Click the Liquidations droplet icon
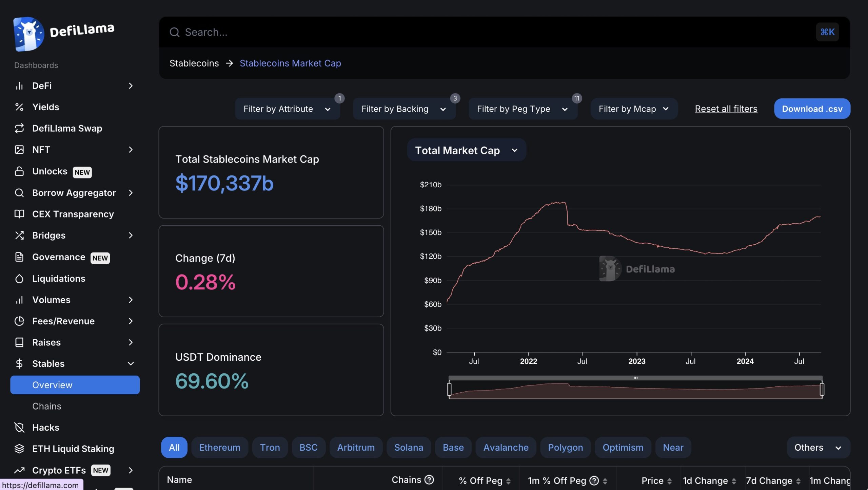The height and width of the screenshot is (490, 868). tap(19, 279)
